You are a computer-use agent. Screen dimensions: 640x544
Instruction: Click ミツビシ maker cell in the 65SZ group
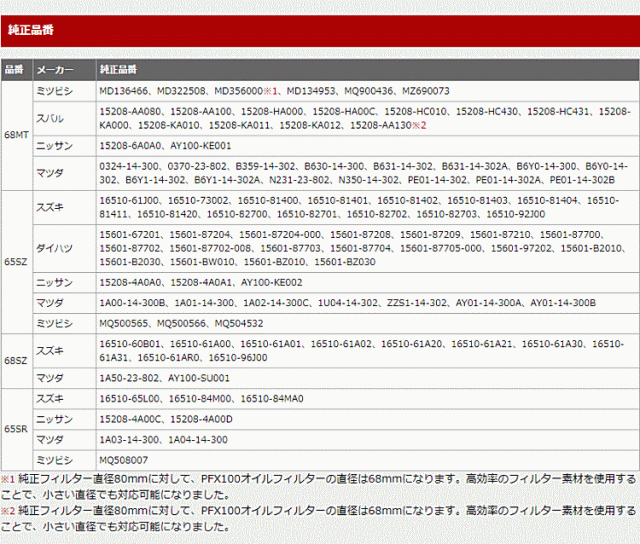coord(64,323)
